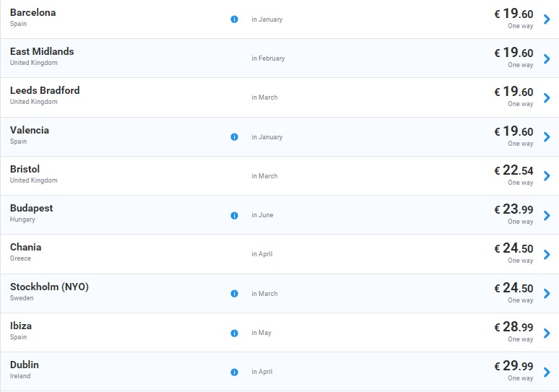Click the blue arrow for East Midlands

pos(547,58)
